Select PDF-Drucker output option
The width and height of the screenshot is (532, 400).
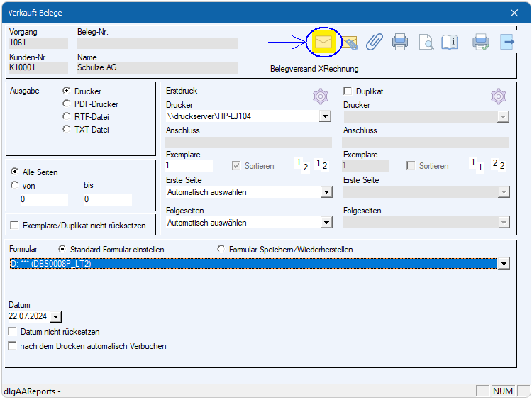(x=67, y=104)
